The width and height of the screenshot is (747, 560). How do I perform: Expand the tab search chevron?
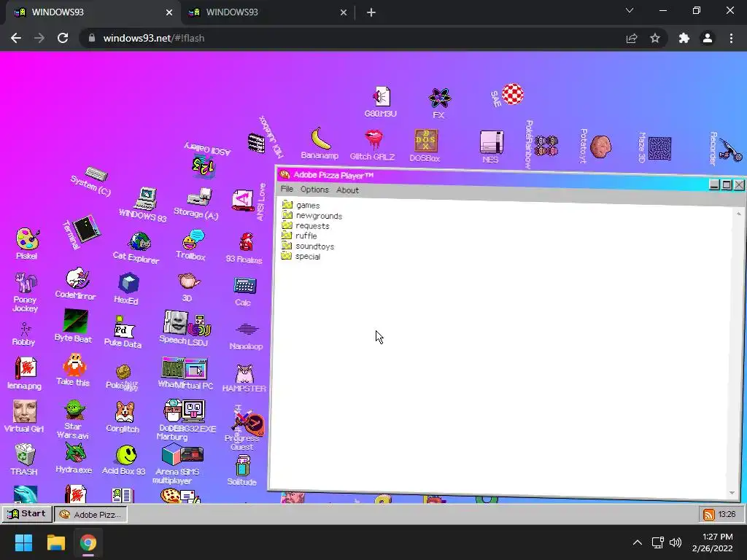click(x=630, y=10)
